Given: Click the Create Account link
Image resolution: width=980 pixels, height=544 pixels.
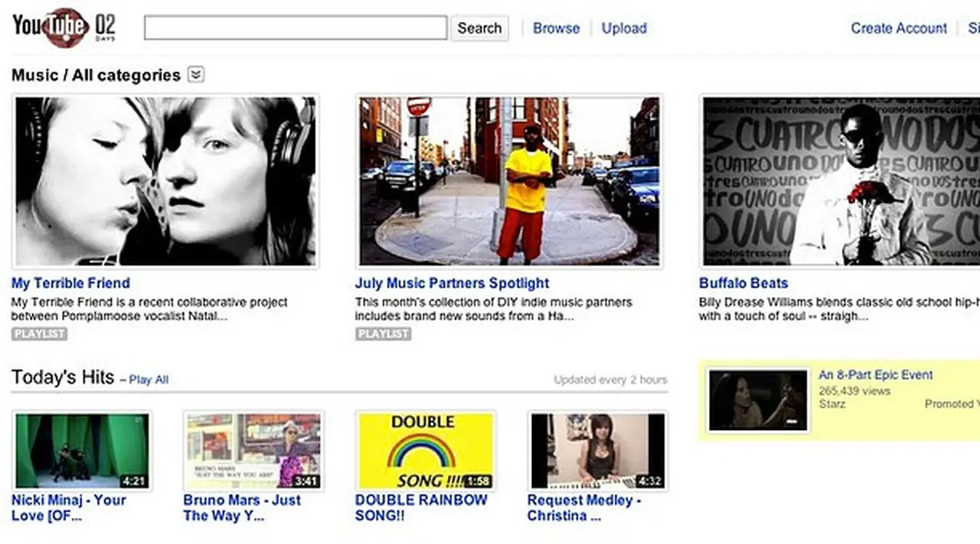Looking at the screenshot, I should [898, 28].
